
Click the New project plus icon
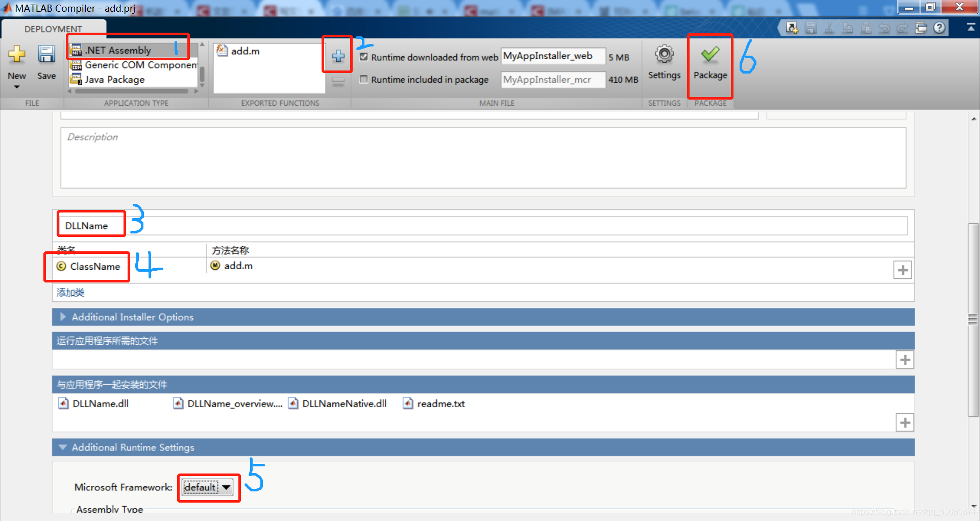[x=17, y=54]
